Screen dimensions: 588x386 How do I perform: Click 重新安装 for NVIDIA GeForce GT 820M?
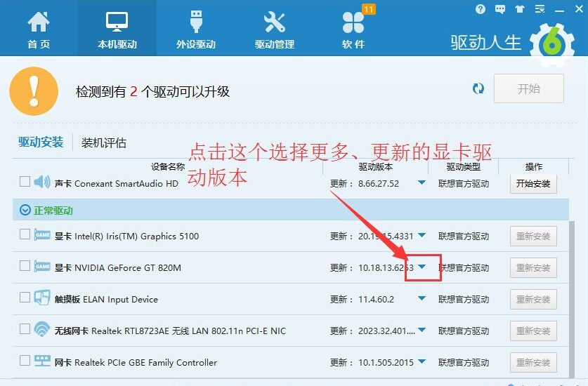(x=533, y=268)
